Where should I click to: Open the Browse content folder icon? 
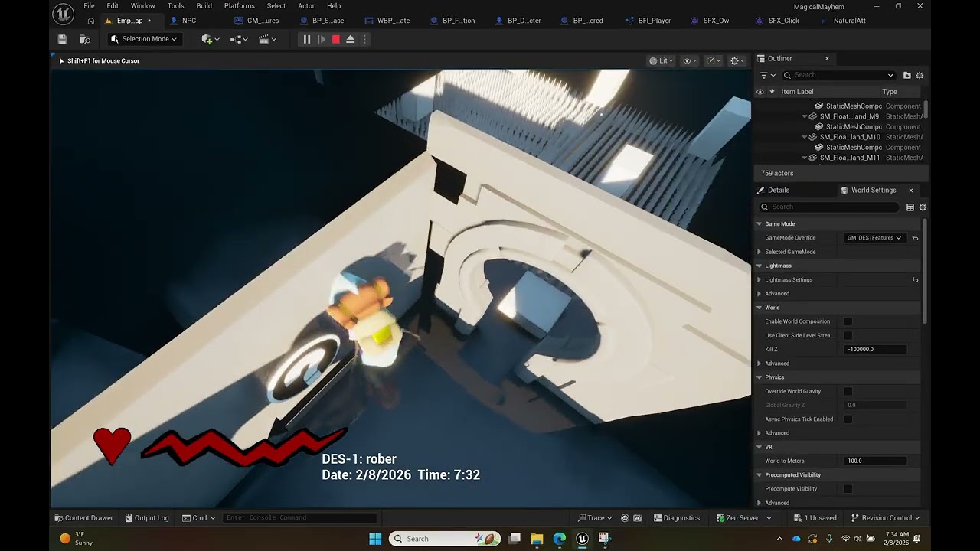tap(85, 39)
